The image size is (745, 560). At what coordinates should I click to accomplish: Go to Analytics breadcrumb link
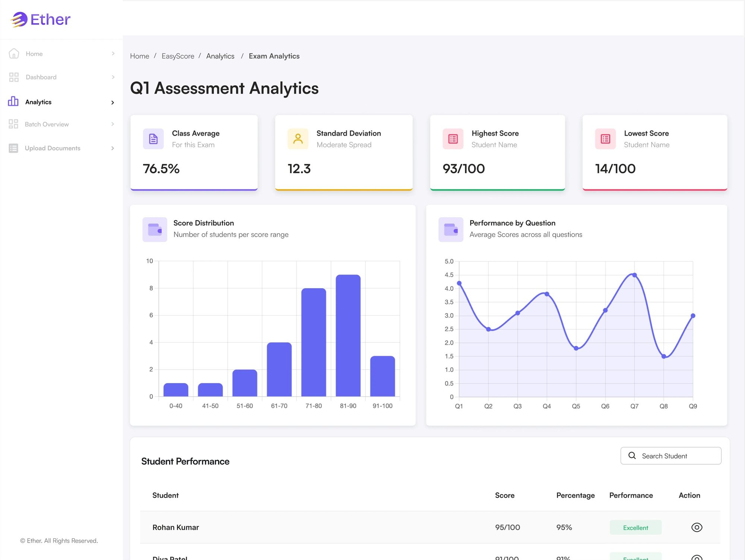[x=220, y=56]
